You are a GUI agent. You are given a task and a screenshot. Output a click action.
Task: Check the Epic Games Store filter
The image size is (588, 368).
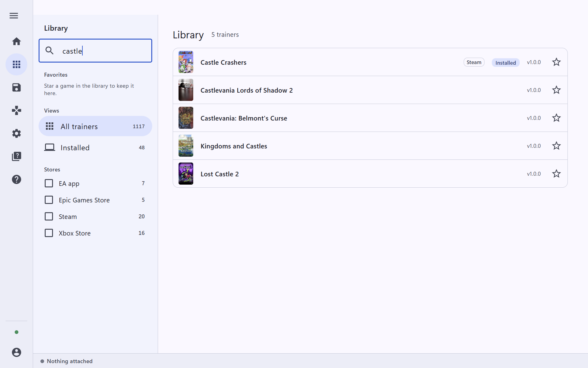pyautogui.click(x=49, y=200)
